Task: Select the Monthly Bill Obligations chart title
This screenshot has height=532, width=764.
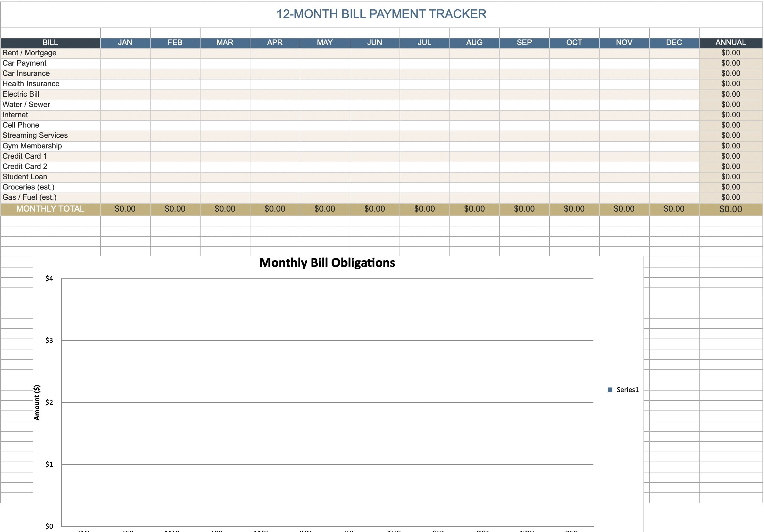Action: click(x=327, y=263)
